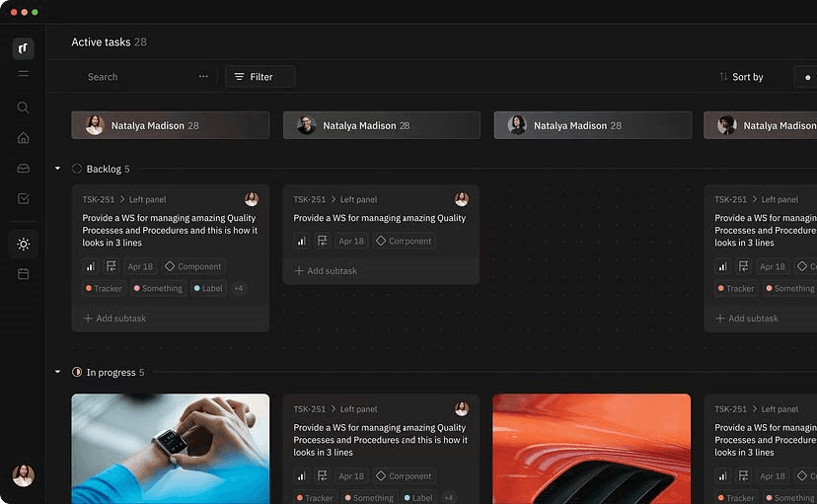Screen dimensions: 817x504
Task: Open first Backlog card title text
Action: (x=170, y=230)
